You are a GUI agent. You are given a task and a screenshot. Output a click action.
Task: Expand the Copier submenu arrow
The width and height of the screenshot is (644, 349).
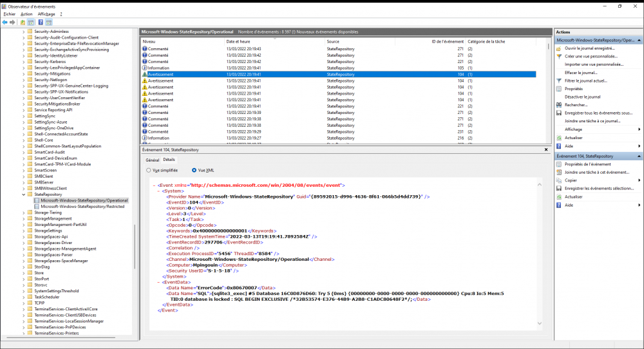coord(638,180)
